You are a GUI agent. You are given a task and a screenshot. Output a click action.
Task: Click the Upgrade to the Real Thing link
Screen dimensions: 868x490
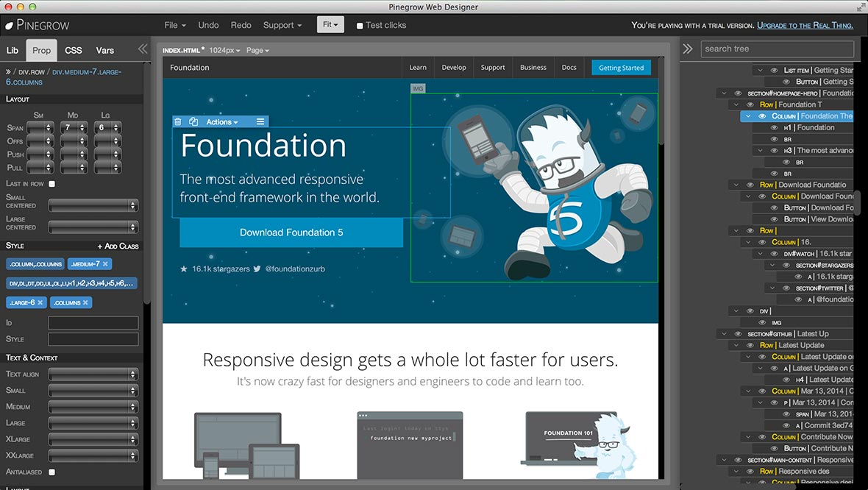805,26
